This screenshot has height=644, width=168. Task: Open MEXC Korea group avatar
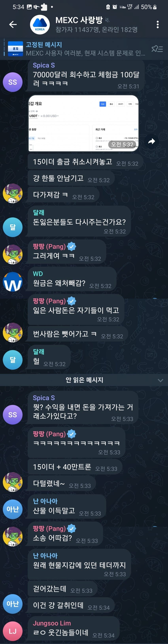click(x=40, y=24)
